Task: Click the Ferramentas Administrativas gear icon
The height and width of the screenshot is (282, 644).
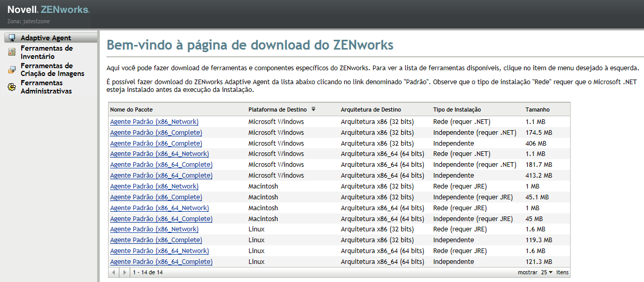Action: pyautogui.click(x=11, y=87)
